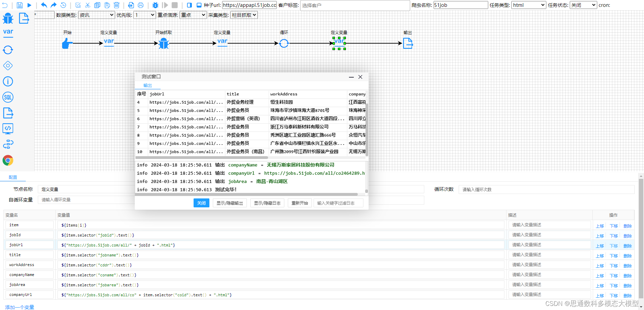Click 删除 in the title row

point(627,256)
